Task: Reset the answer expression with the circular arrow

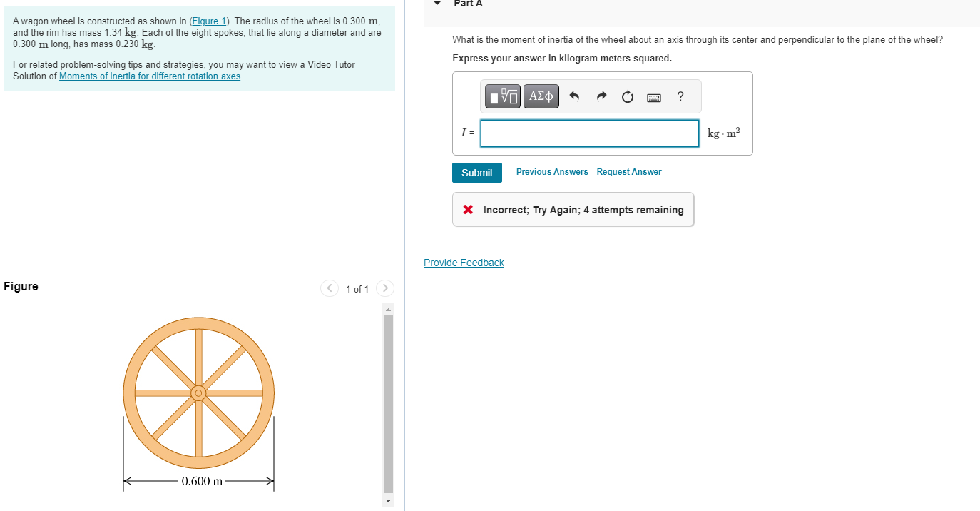Action: 627,96
